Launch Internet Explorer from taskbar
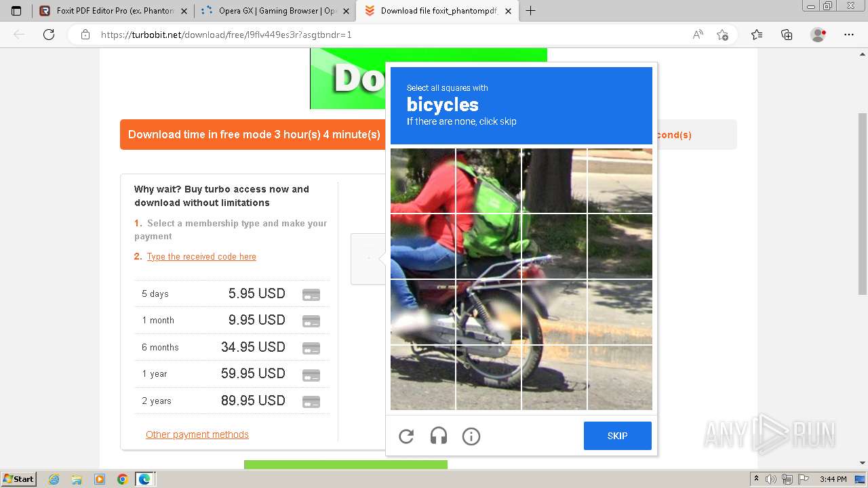The image size is (868, 488). (x=54, y=479)
